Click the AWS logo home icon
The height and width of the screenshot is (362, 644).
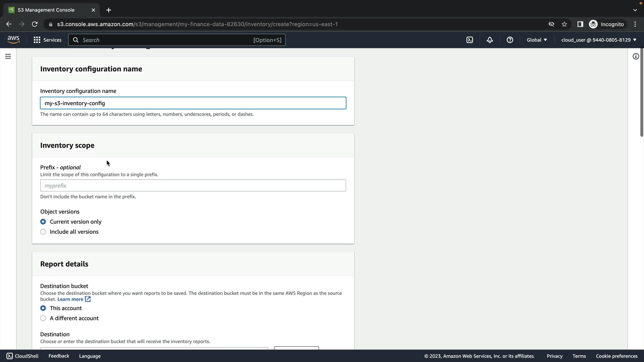coord(13,40)
